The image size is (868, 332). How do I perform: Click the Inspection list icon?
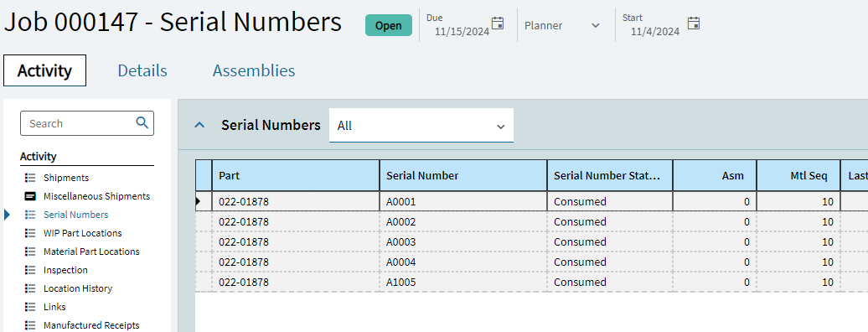click(30, 270)
